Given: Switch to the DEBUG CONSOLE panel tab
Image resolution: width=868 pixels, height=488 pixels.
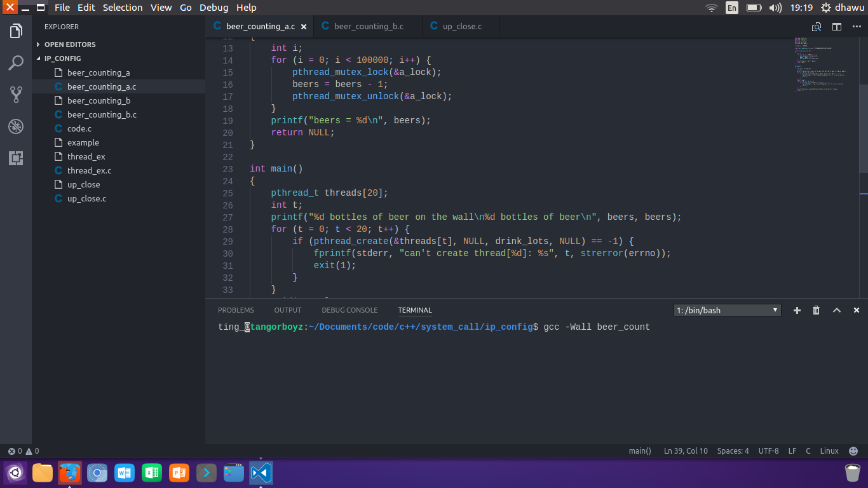Looking at the screenshot, I should coord(349,310).
